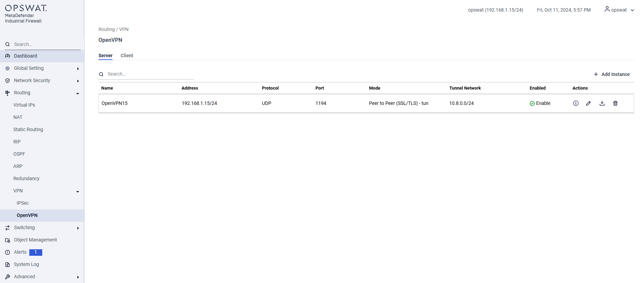The height and width of the screenshot is (283, 644).
Task: Open the IPSec page
Action: click(23, 203)
